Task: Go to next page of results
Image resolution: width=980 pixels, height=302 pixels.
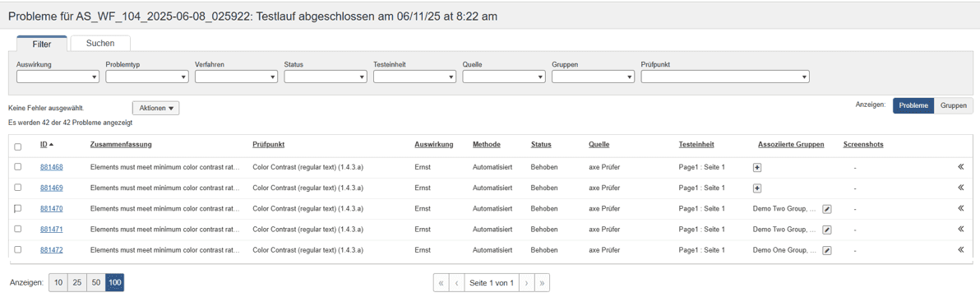Action: pyautogui.click(x=527, y=282)
